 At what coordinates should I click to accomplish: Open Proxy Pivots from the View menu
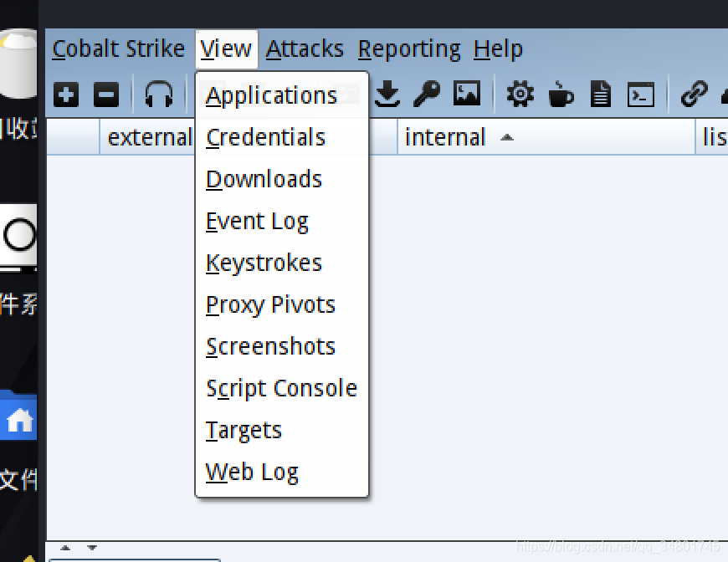click(282, 305)
